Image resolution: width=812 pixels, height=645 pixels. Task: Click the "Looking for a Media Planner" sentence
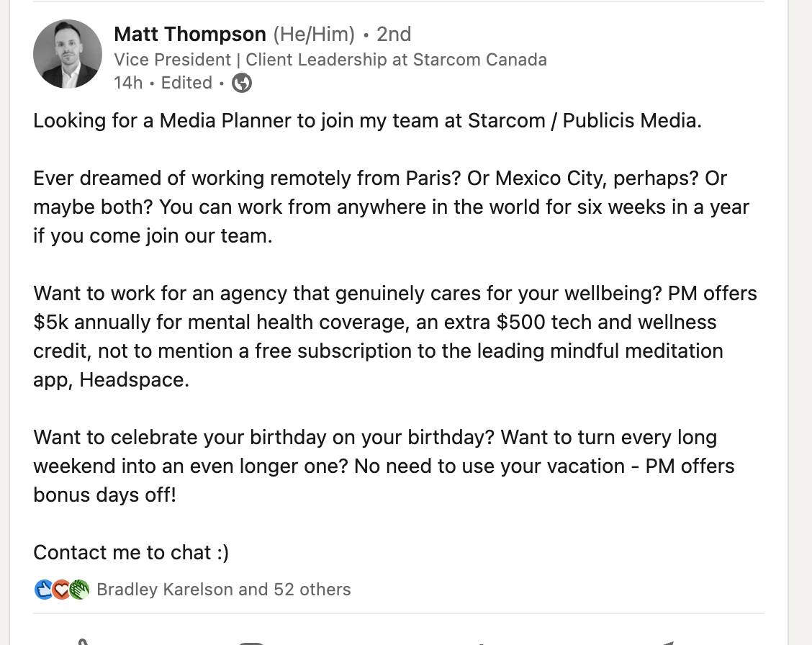(367, 120)
